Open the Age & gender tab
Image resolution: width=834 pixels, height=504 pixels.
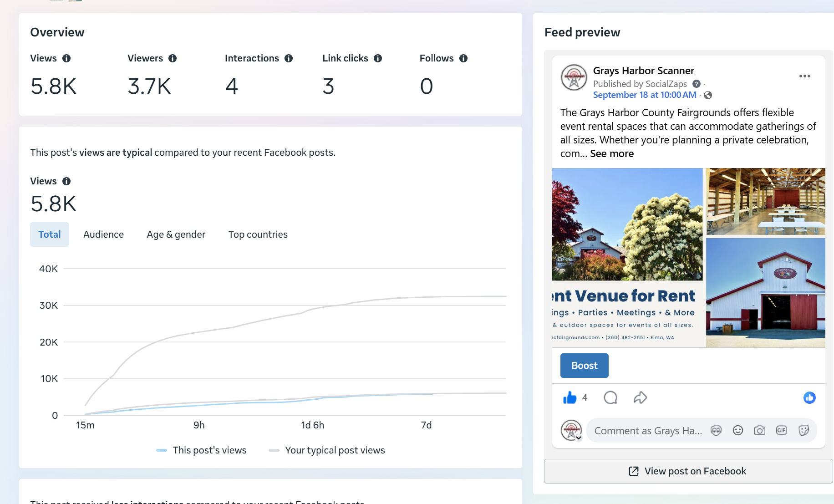pyautogui.click(x=176, y=234)
